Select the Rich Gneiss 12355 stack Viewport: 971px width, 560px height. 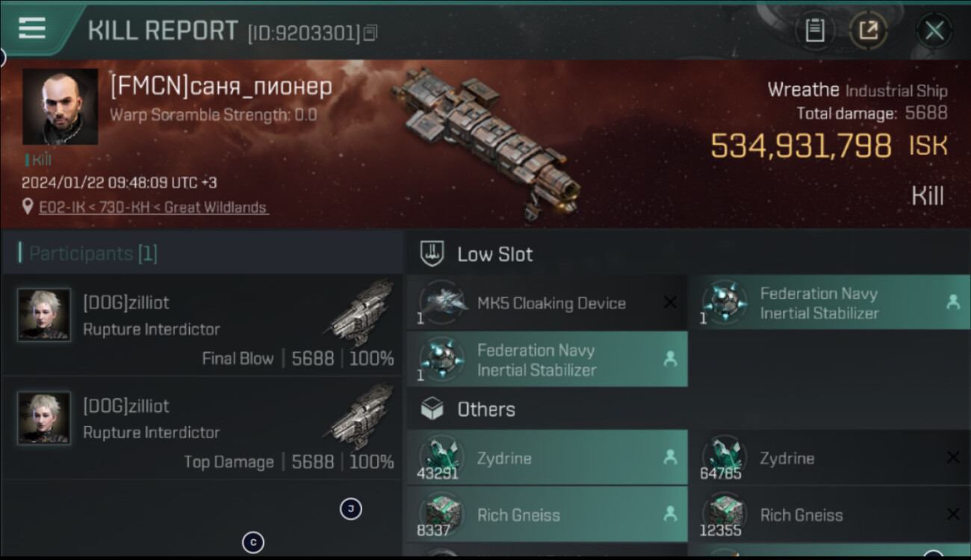click(829, 514)
